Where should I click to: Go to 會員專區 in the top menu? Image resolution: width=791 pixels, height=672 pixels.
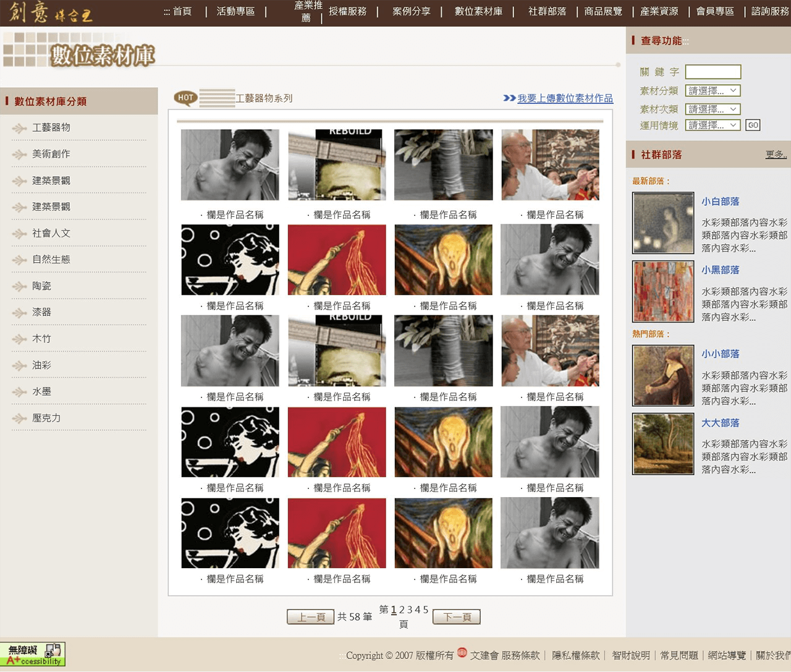(715, 12)
